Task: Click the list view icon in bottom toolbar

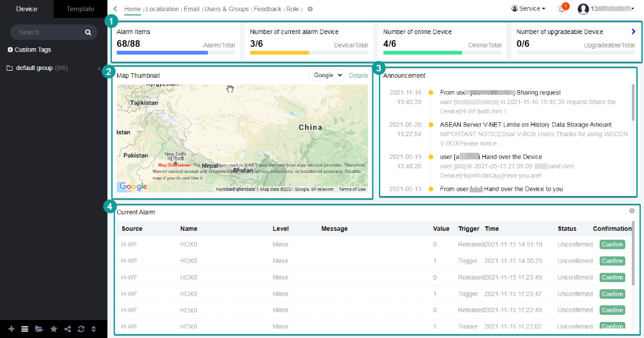Action: (x=24, y=329)
